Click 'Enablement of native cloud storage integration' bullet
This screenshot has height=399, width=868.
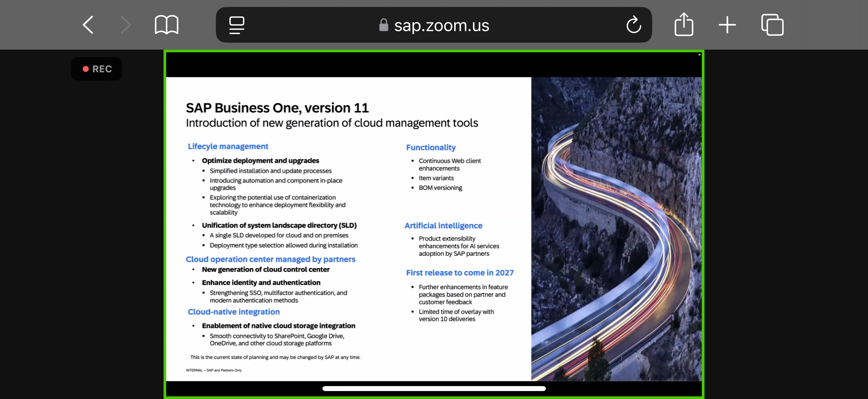(278, 326)
